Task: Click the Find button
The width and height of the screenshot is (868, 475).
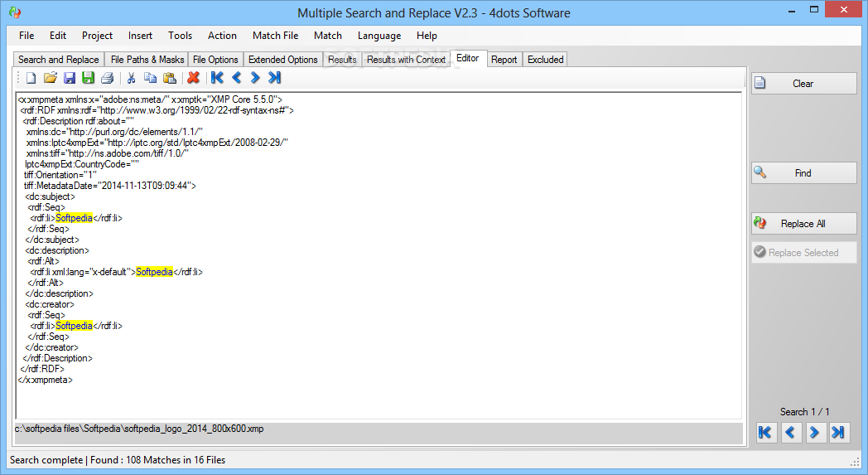Action: (x=803, y=173)
